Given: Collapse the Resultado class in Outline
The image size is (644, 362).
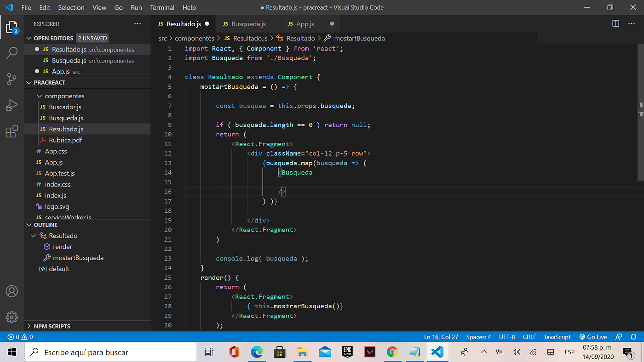Looking at the screenshot, I should 33,236.
